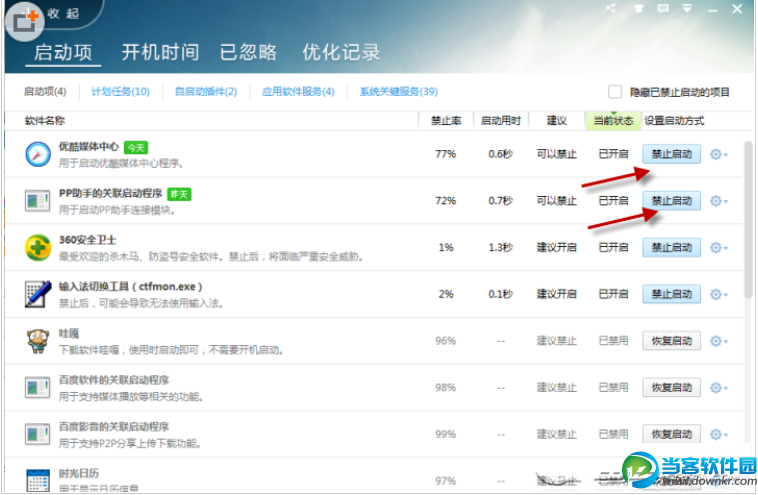Click the 360安全卫士 program icon
This screenshot has width=758, height=495.
tap(38, 248)
